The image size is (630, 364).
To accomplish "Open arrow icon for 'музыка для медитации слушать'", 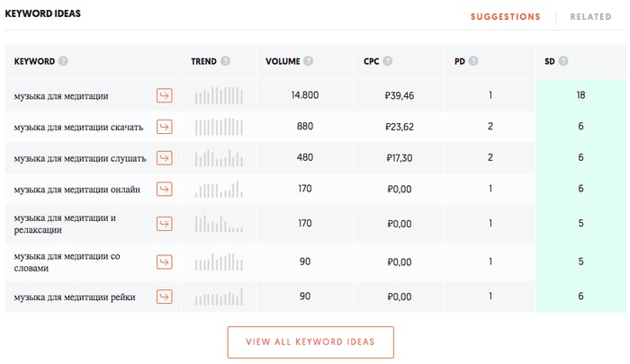I will pyautogui.click(x=165, y=157).
